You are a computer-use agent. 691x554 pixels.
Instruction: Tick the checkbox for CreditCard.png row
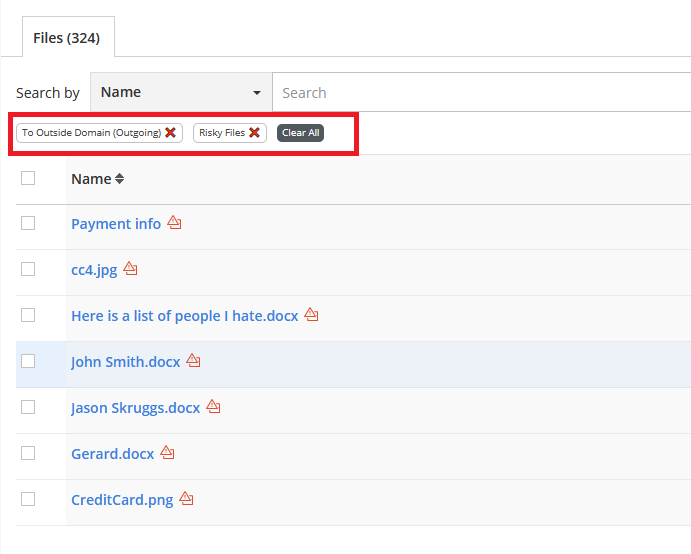(28, 499)
